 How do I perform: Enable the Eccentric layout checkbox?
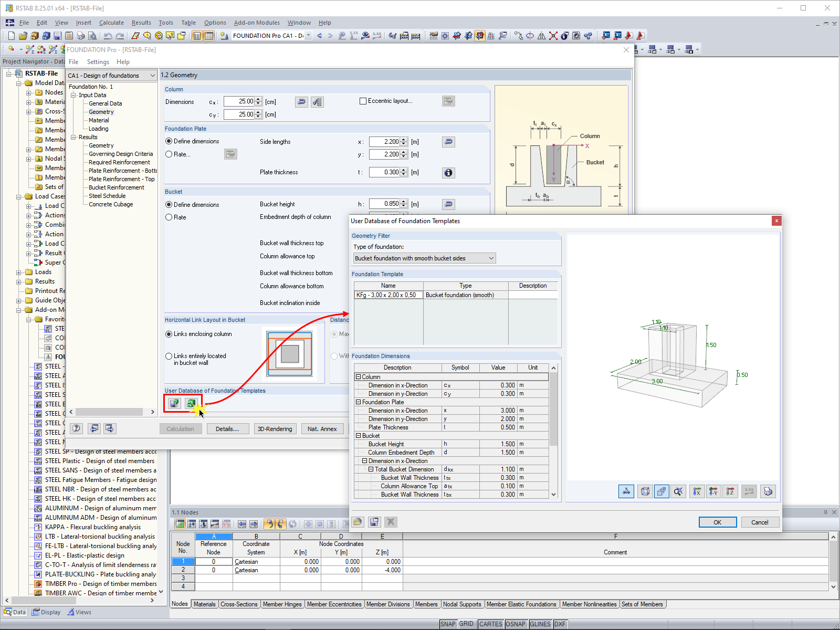[363, 101]
